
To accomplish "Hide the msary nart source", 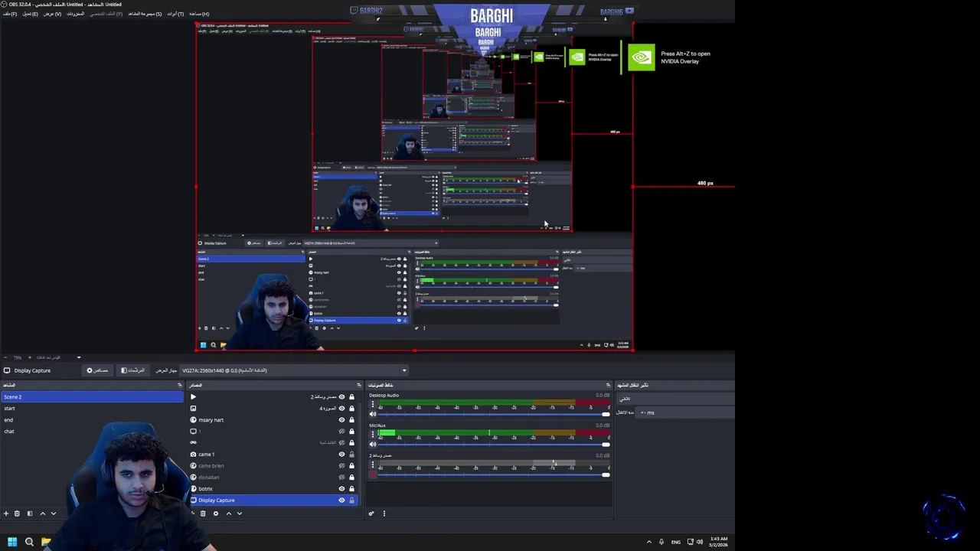I will (x=341, y=419).
